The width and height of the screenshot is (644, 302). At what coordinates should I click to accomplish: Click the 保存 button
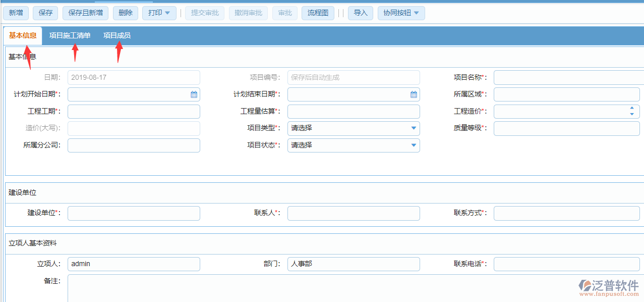[45, 13]
